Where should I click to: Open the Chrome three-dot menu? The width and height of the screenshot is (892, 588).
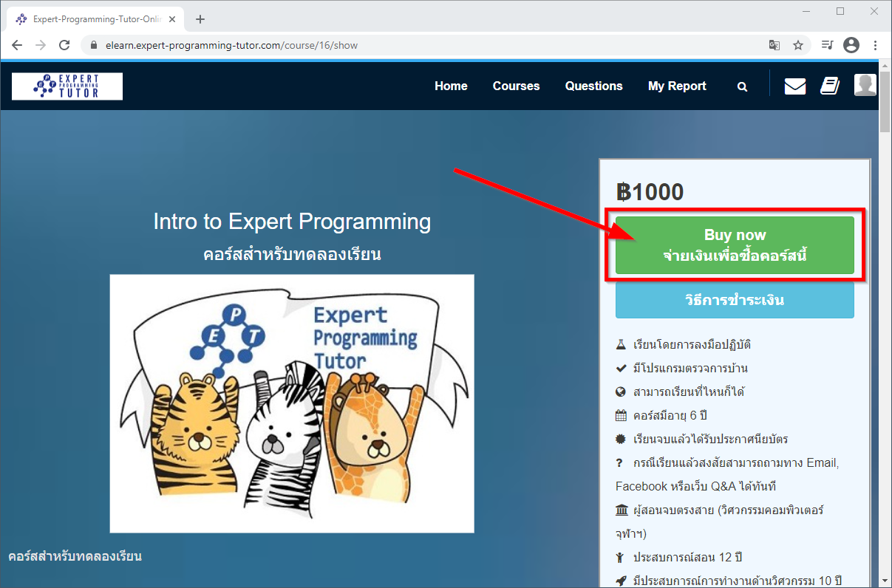pyautogui.click(x=875, y=45)
